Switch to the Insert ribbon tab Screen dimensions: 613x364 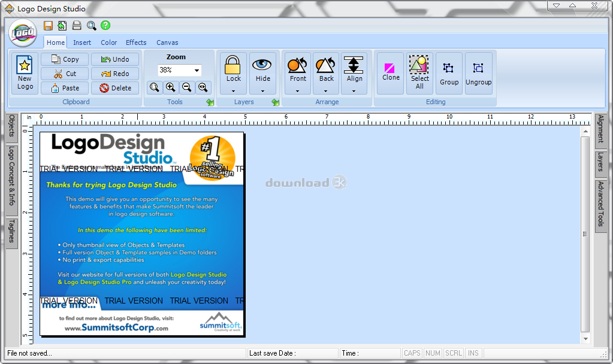(82, 42)
